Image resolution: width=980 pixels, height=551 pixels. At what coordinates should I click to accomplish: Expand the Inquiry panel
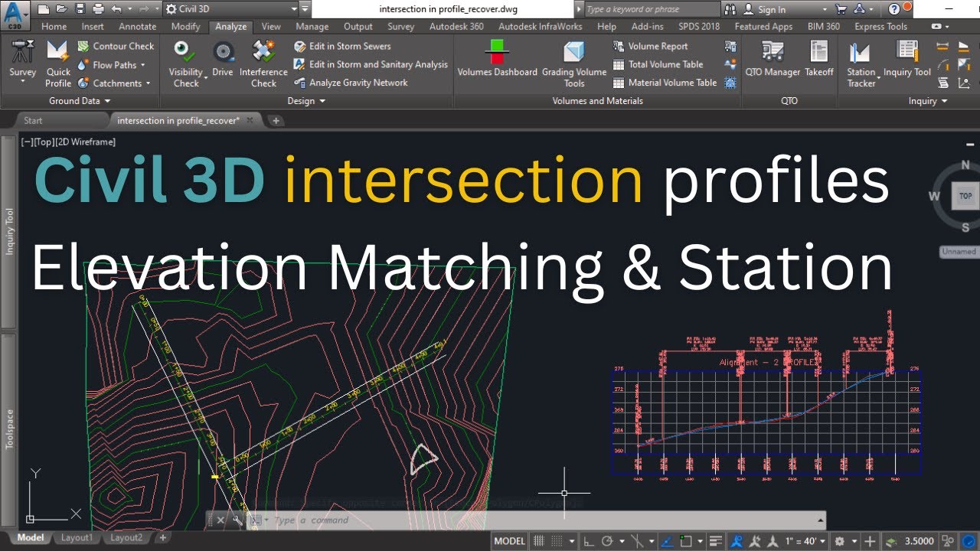(x=928, y=100)
